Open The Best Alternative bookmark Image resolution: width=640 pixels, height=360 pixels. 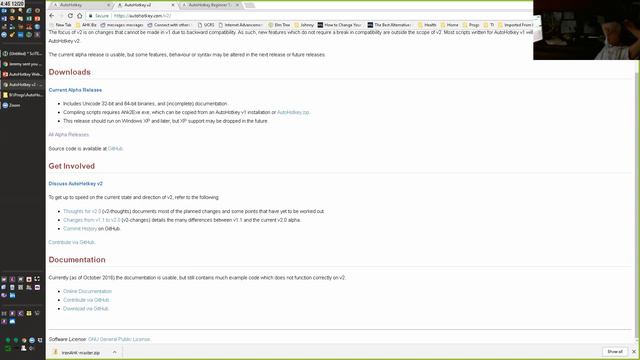(x=389, y=25)
